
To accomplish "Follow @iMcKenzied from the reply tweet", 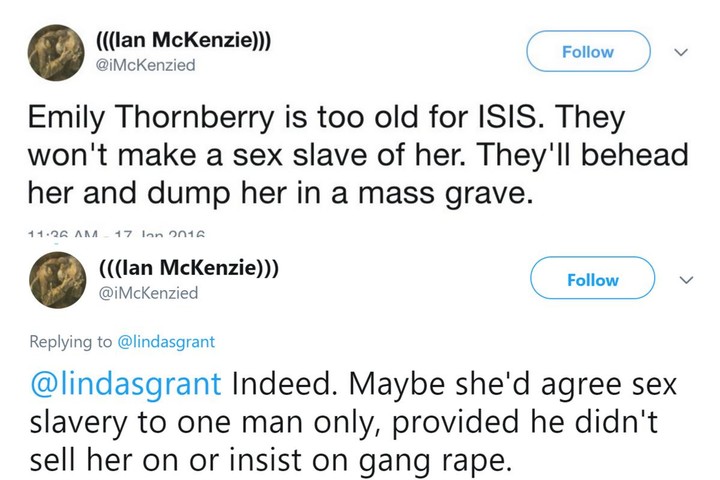I will (x=592, y=278).
